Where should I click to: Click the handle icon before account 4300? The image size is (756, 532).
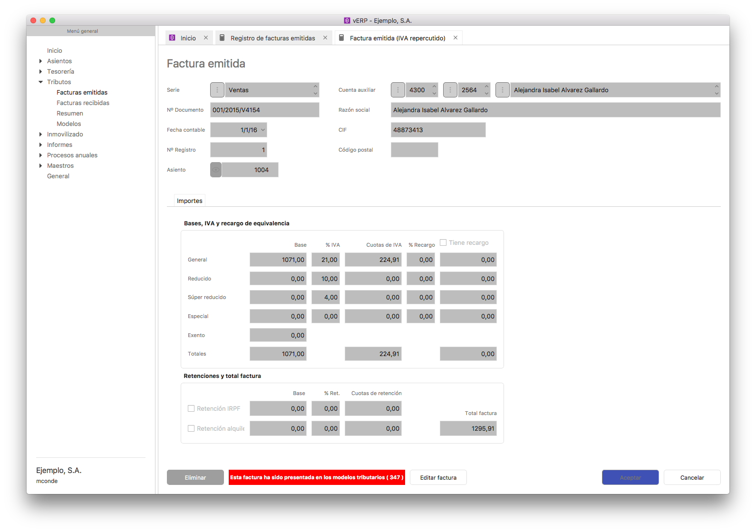point(398,90)
